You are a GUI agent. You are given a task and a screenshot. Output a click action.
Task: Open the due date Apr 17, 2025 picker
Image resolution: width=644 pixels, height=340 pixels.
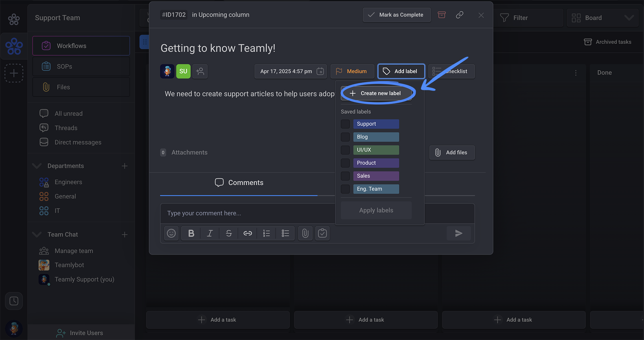tap(290, 71)
